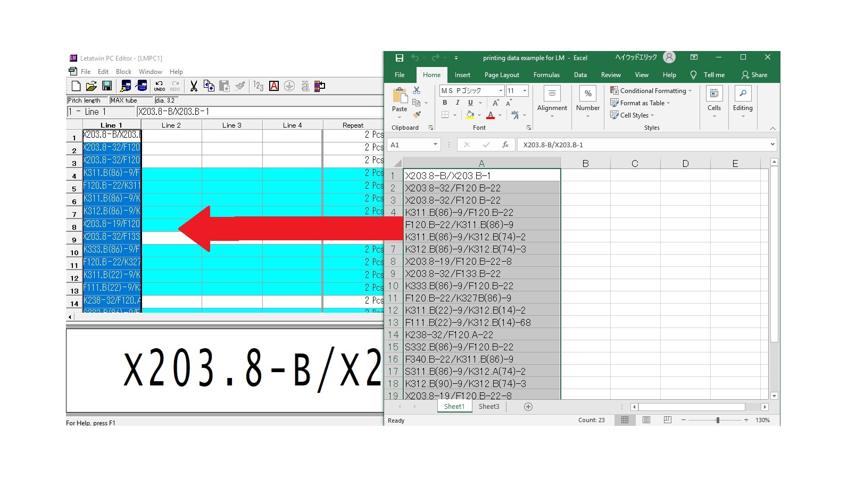Click the scissors Cut icon in Letatwin toolbar

coord(194,86)
